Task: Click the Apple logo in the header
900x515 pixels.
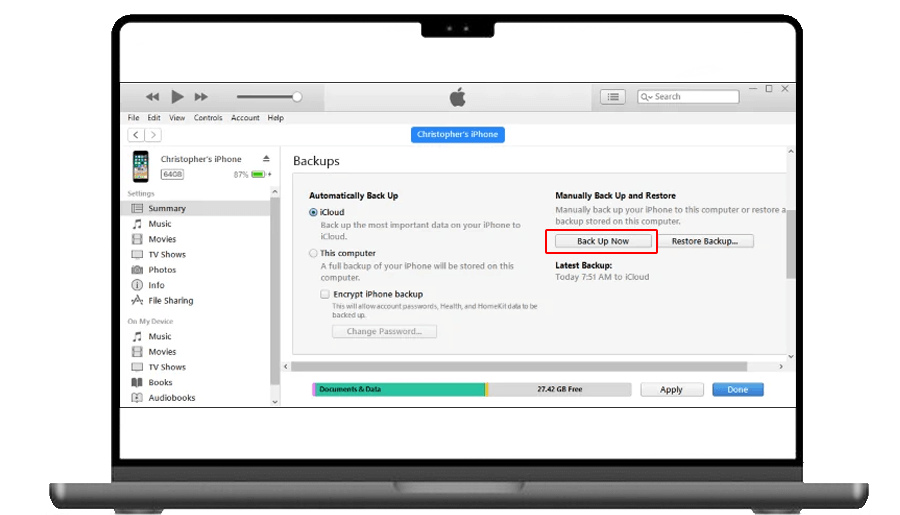Action: click(x=457, y=98)
